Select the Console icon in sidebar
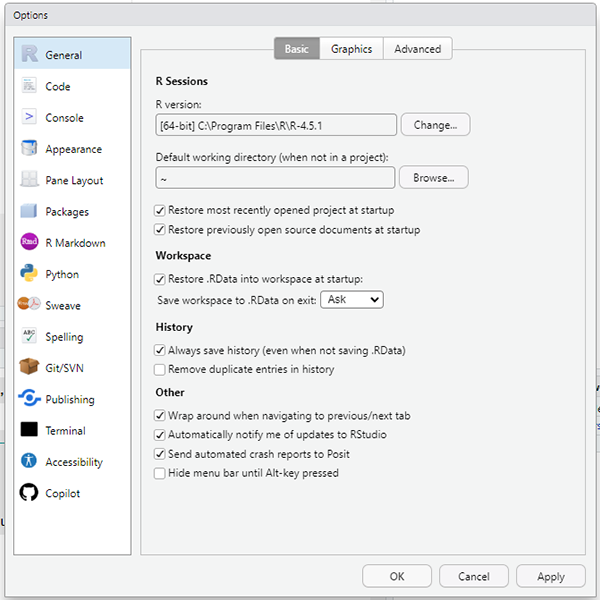 29,118
